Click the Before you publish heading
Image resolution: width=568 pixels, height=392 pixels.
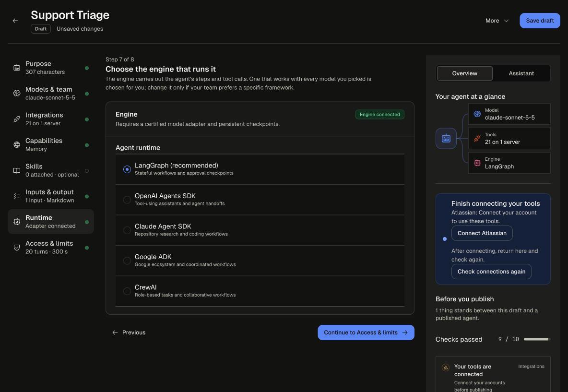click(x=464, y=299)
